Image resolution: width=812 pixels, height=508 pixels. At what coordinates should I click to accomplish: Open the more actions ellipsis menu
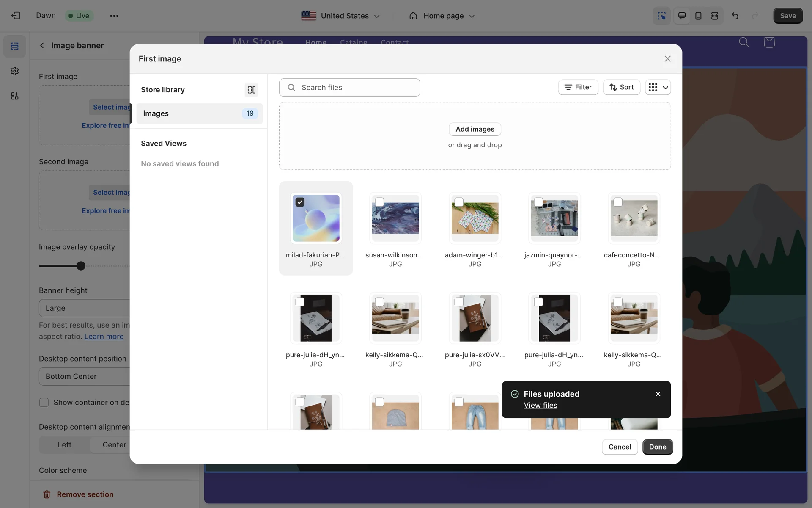(x=114, y=16)
